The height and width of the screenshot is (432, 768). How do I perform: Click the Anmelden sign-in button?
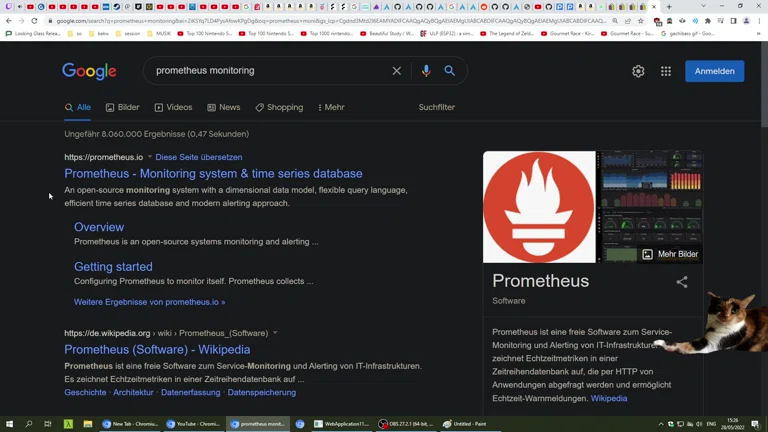pos(715,71)
